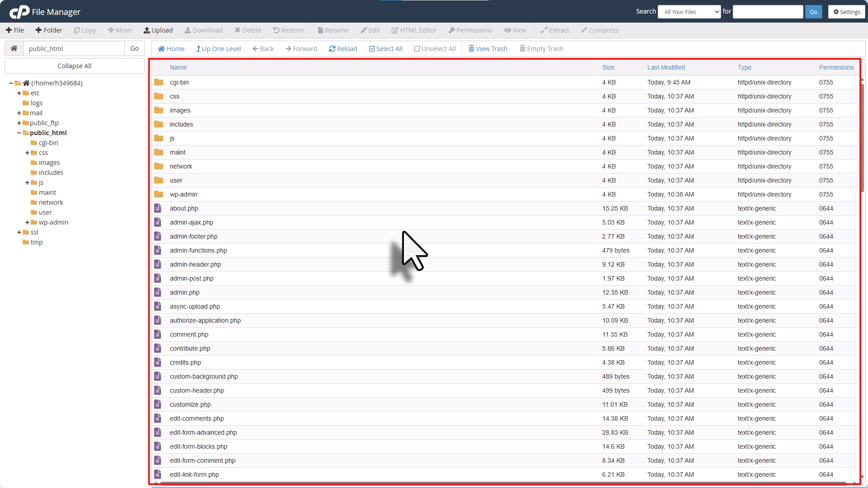Select custom-background.php file
The image size is (868, 488).
[x=505, y=376]
